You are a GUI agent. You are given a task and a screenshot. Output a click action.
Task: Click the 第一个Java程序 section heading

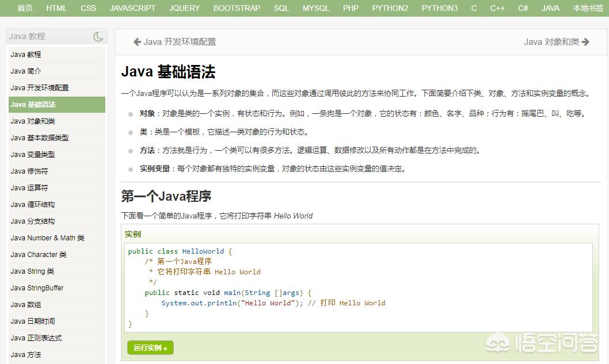[166, 196]
